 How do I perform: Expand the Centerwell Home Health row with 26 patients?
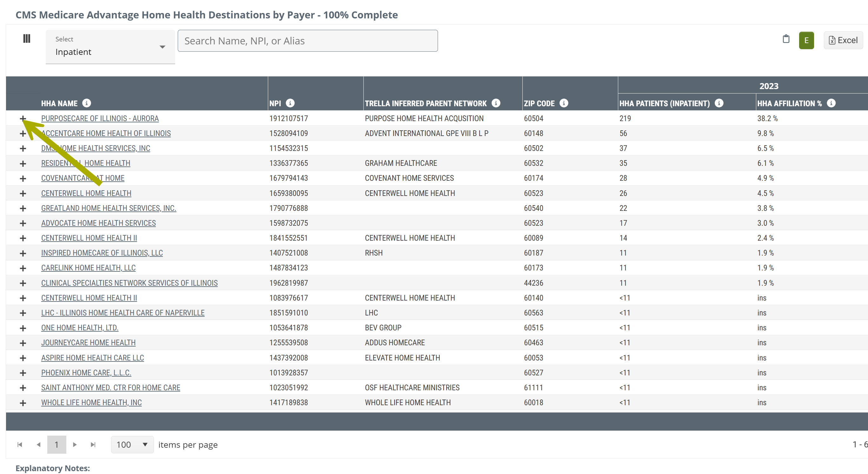[x=23, y=193]
